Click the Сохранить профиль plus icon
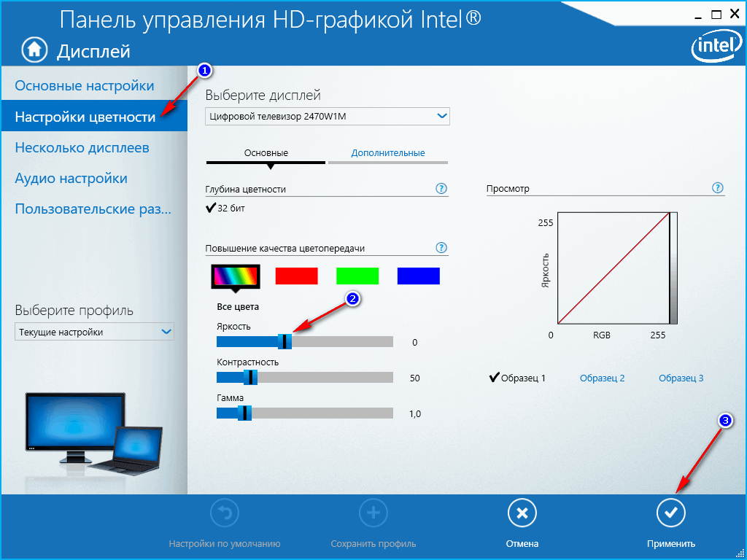The width and height of the screenshot is (747, 560). tap(373, 514)
